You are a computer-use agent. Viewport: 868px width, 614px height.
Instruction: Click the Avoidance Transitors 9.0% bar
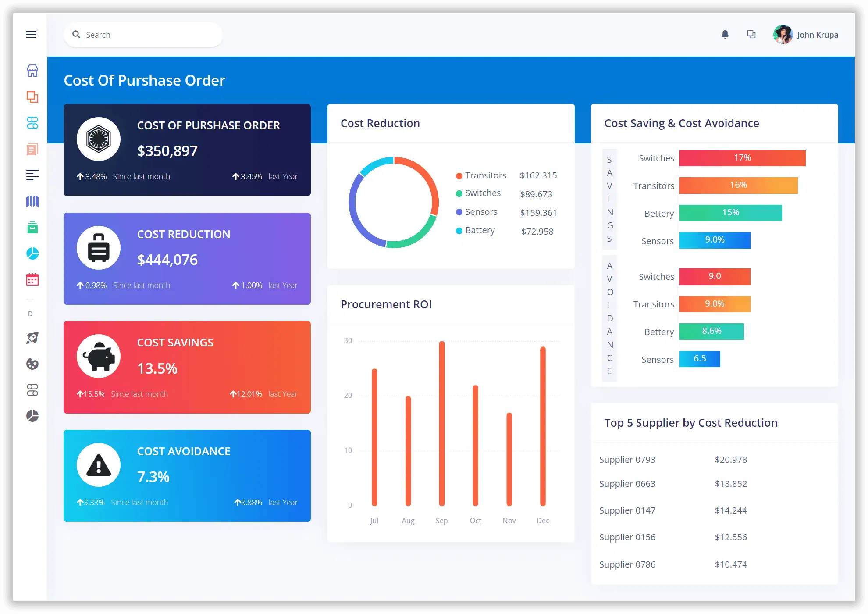pyautogui.click(x=715, y=304)
